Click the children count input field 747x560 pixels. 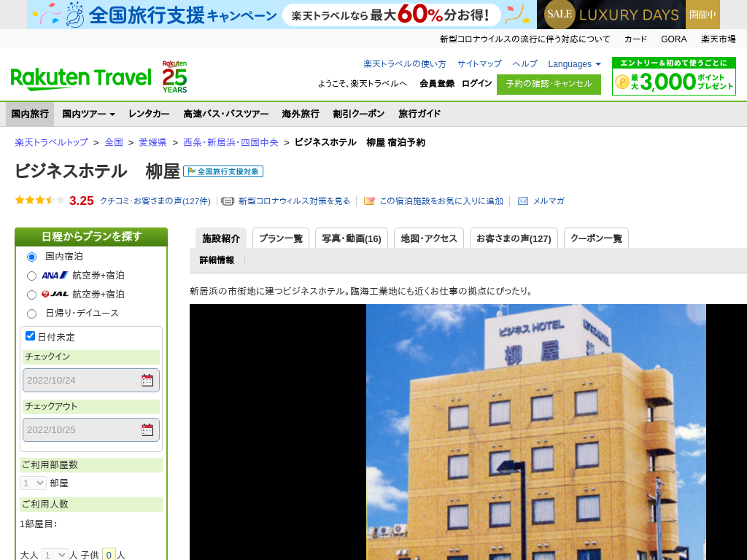[109, 555]
